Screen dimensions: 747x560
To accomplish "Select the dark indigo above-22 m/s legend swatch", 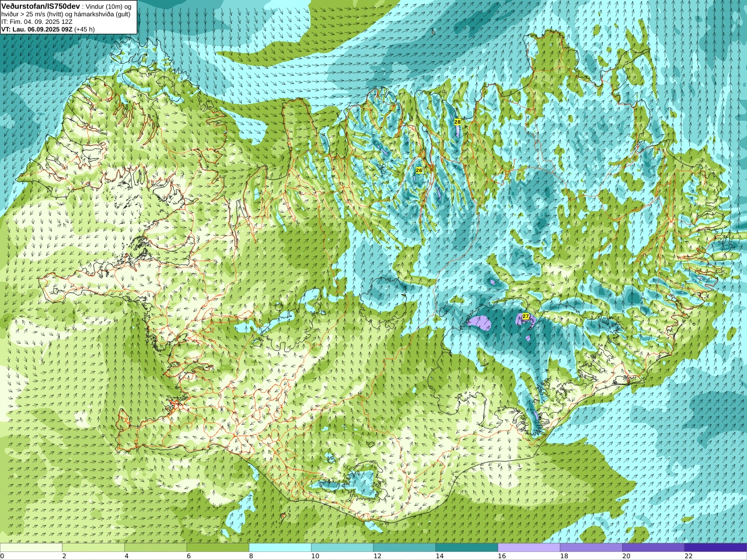I will point(715,548).
